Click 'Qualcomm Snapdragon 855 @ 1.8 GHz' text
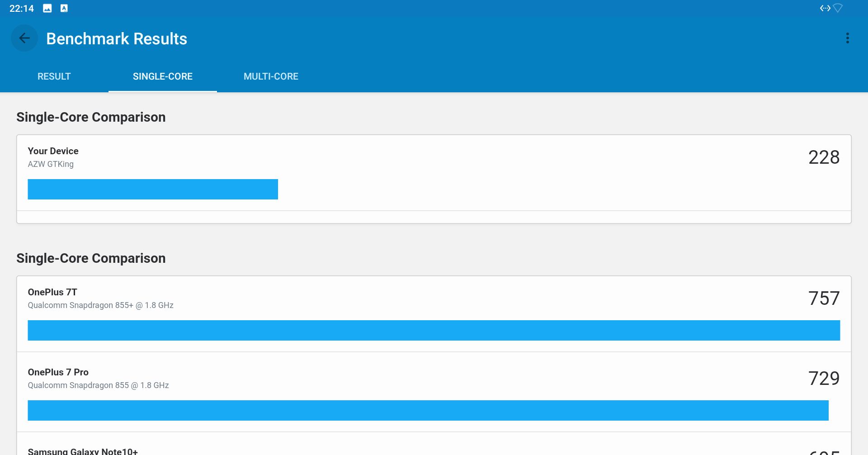This screenshot has height=455, width=868. click(99, 385)
